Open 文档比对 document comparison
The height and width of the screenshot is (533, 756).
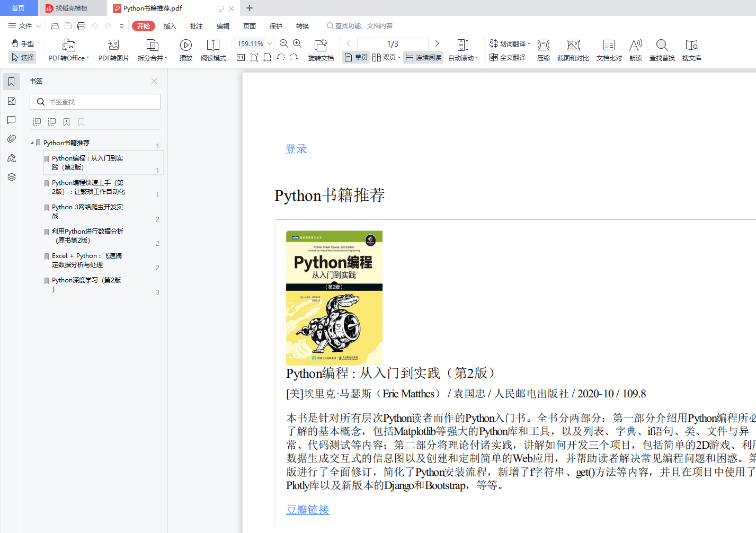(609, 50)
